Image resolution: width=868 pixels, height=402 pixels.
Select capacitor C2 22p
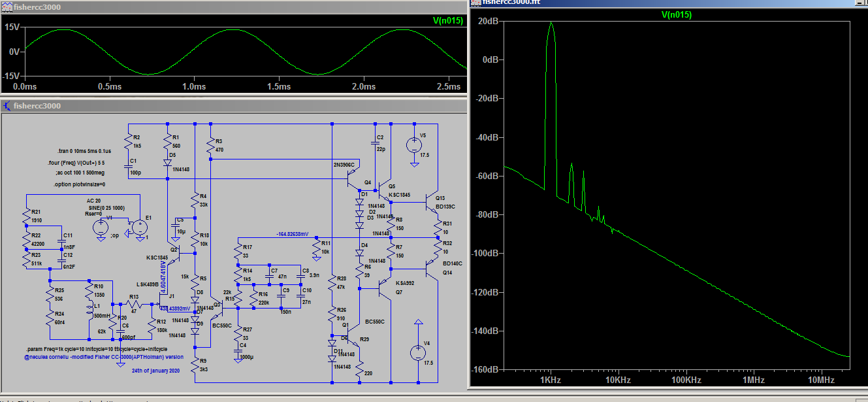coord(374,143)
